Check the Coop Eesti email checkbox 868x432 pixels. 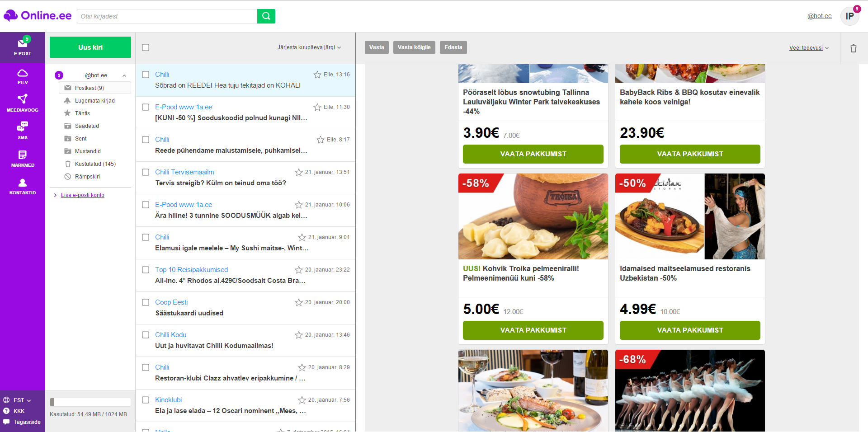(146, 302)
